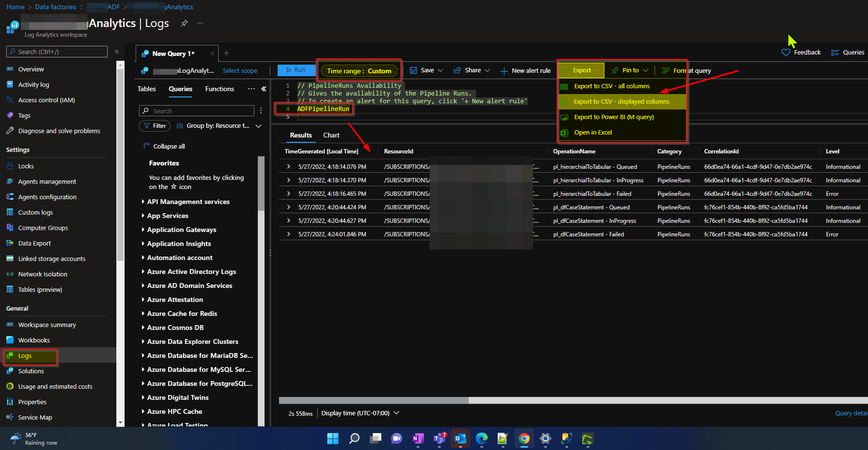Open Google Chrome from the taskbar

tap(524, 438)
